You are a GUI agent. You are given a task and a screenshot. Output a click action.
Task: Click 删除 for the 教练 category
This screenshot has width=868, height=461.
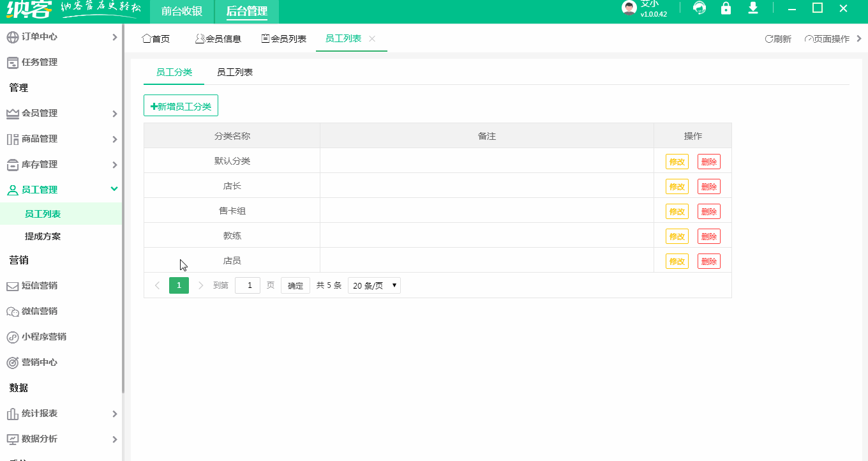click(708, 236)
